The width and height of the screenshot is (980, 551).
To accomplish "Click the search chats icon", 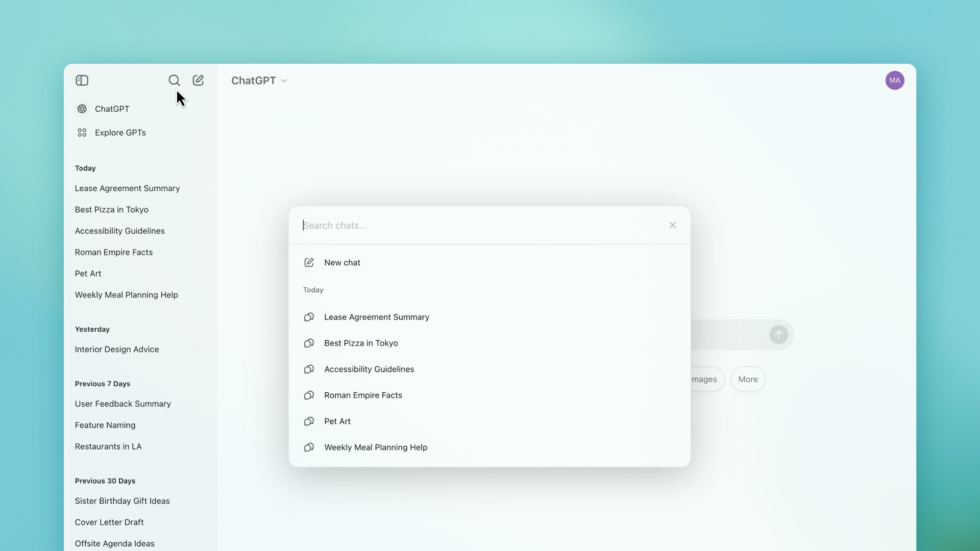I will click(x=175, y=81).
